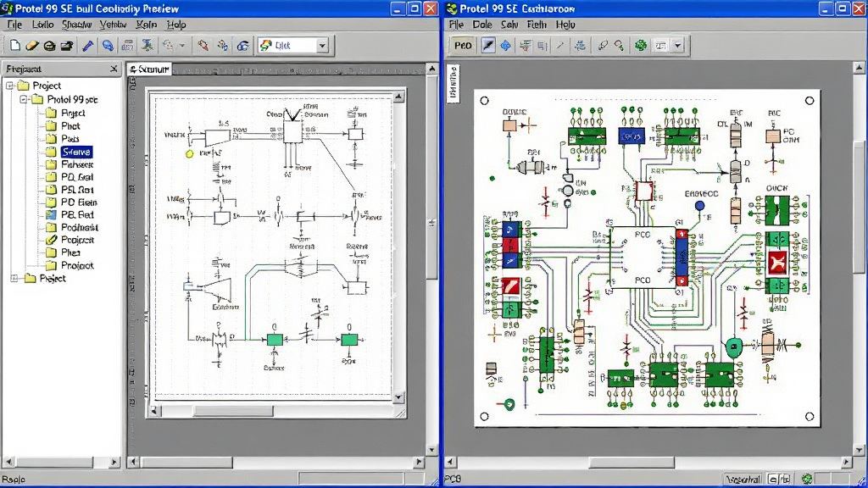Click the PCB window scroll up arrow
This screenshot has width=868, height=488.
tap(859, 68)
